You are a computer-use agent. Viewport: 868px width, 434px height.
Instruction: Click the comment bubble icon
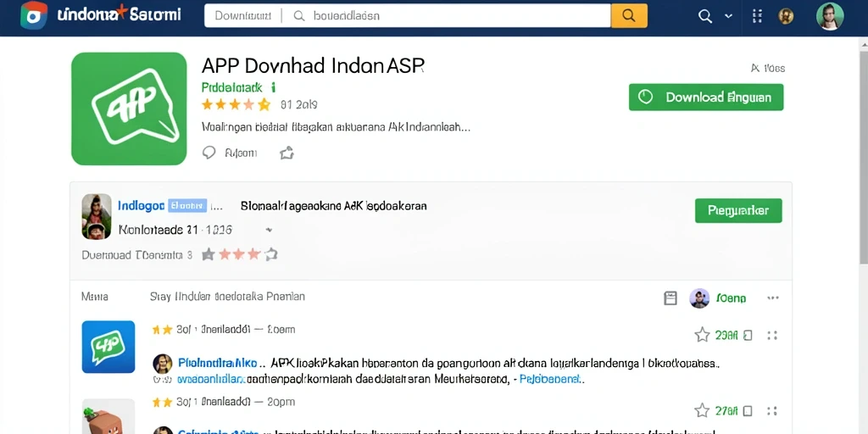(x=209, y=153)
